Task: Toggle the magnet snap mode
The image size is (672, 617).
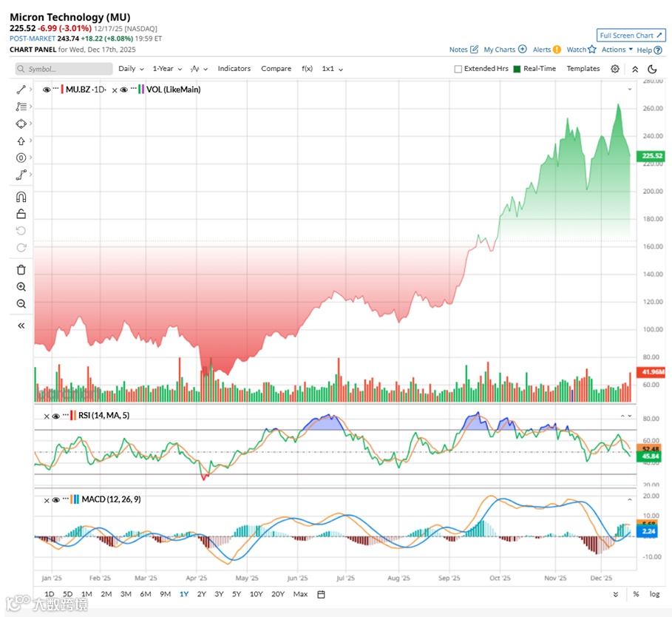Action: pos(21,197)
